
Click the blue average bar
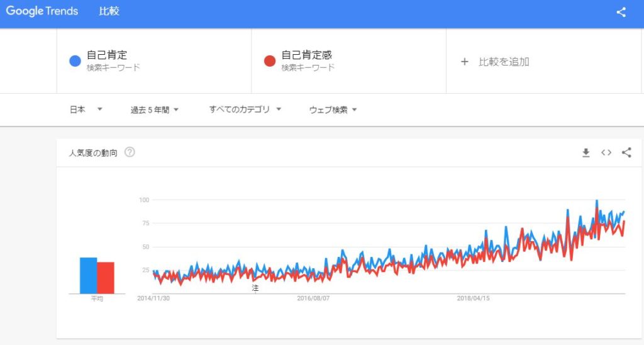pyautogui.click(x=88, y=276)
